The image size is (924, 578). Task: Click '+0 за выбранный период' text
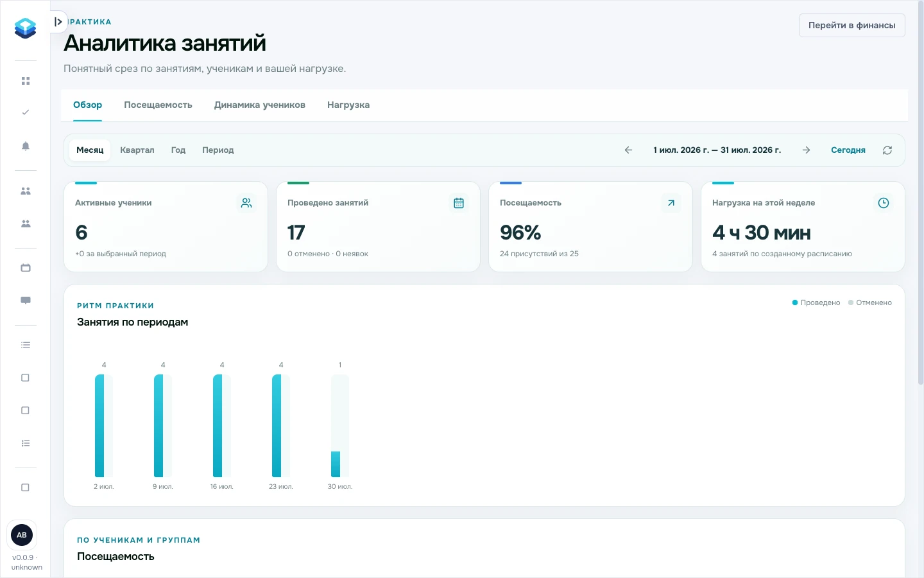pyautogui.click(x=121, y=254)
